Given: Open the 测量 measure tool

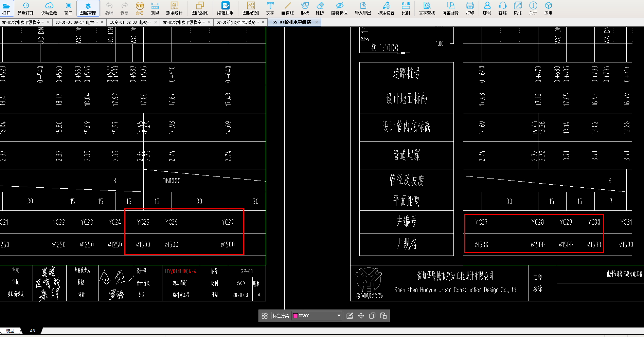Looking at the screenshot, I should [x=155, y=8].
